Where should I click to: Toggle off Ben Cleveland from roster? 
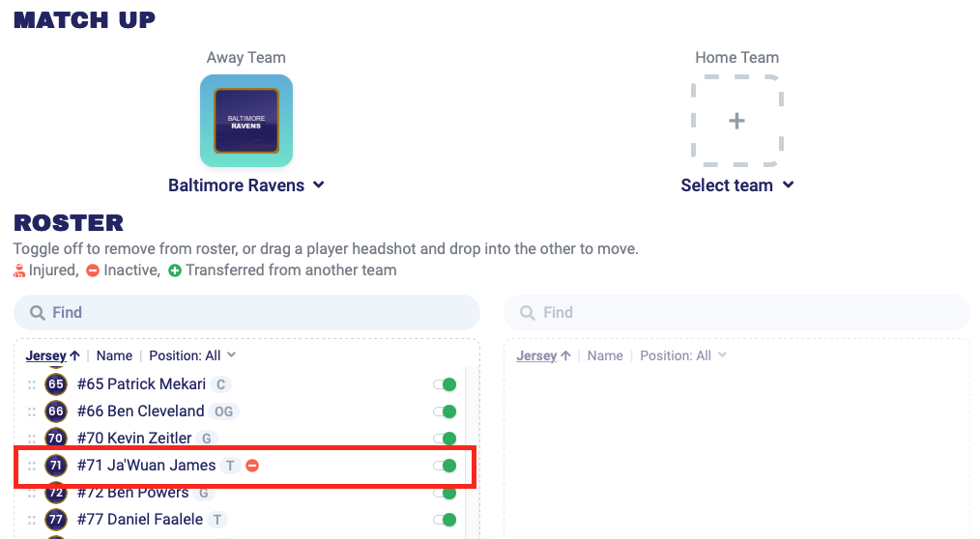[x=445, y=411]
